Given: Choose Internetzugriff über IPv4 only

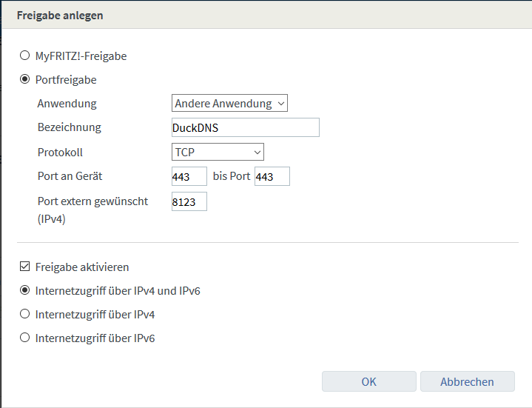Looking at the screenshot, I should pyautogui.click(x=24, y=314).
